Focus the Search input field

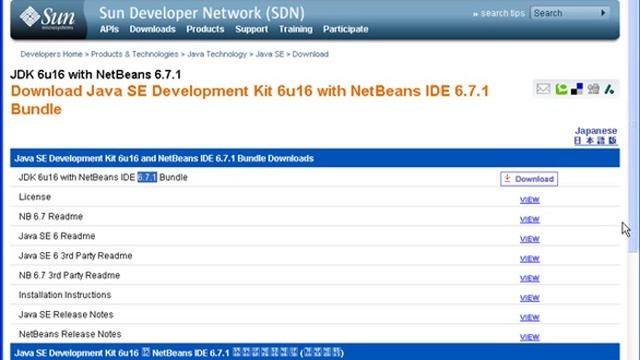565,13
